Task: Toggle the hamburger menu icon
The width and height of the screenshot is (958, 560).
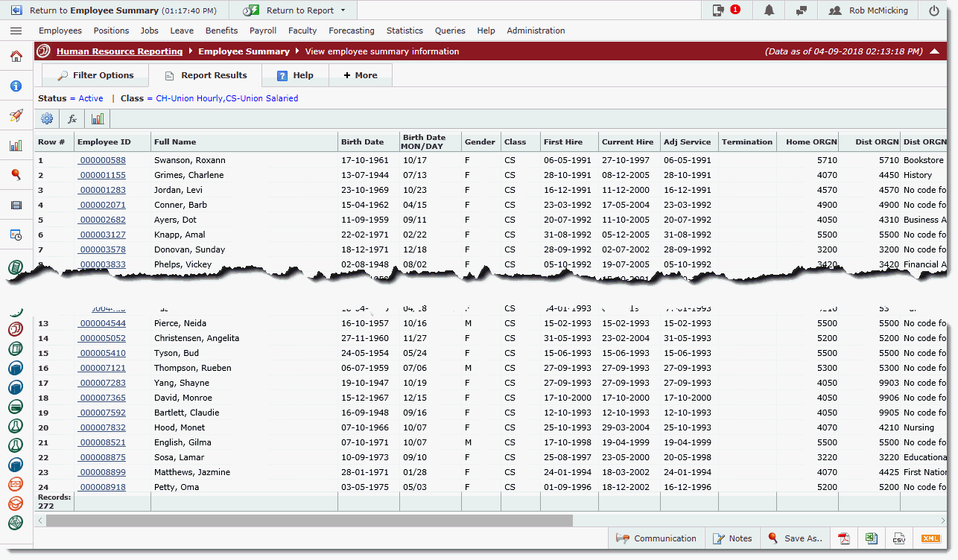Action: [x=16, y=31]
